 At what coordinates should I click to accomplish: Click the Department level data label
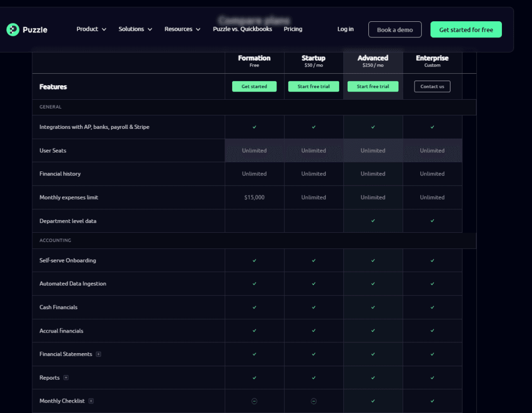coord(68,221)
